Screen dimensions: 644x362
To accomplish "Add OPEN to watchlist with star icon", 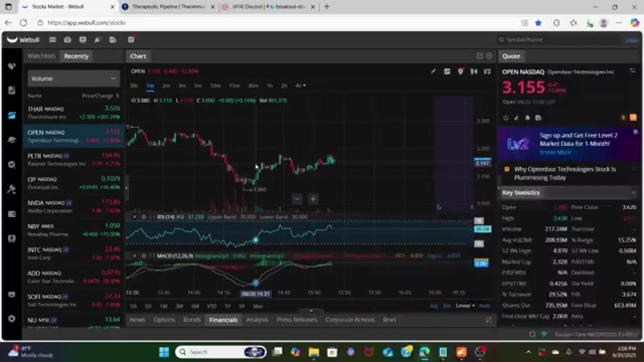I will [x=506, y=118].
